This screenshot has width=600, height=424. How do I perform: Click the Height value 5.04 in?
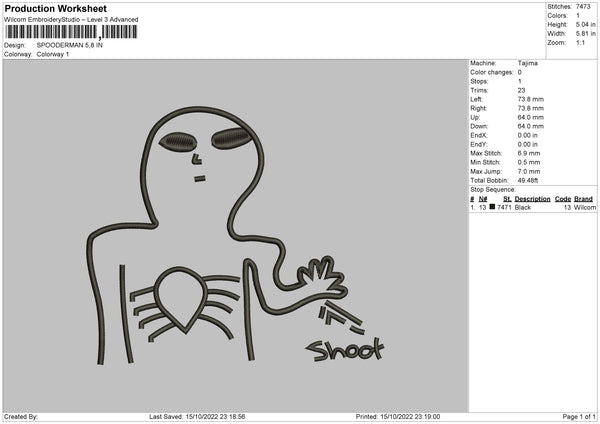(x=585, y=24)
